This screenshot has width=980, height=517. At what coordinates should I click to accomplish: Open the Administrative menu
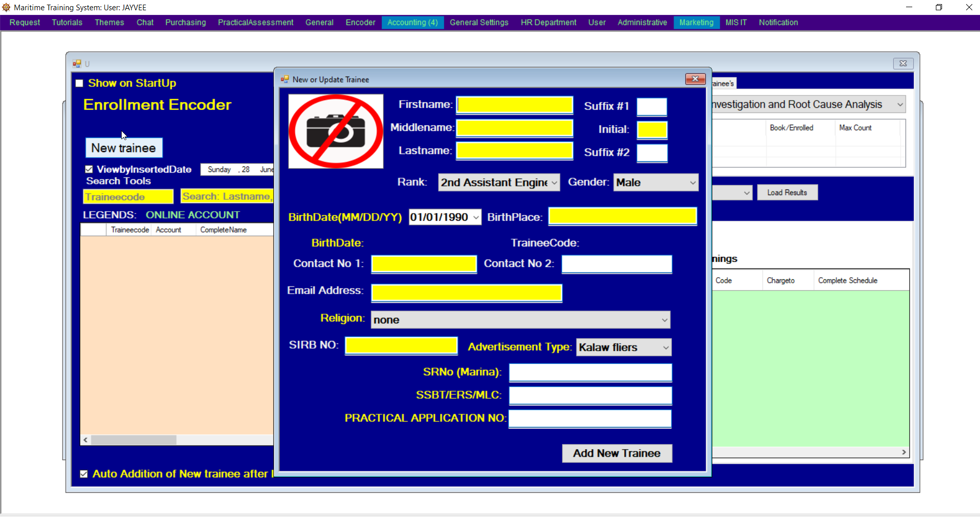(x=642, y=23)
